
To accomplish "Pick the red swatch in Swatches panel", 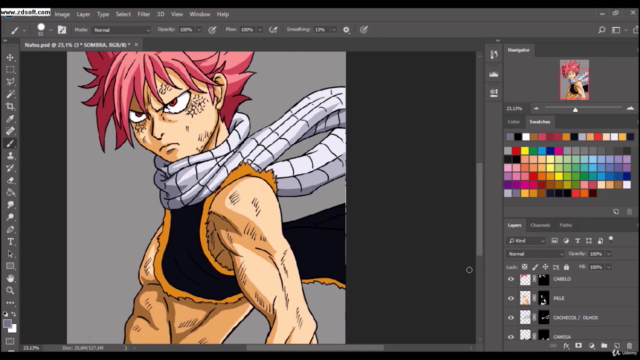I will click(x=516, y=151).
